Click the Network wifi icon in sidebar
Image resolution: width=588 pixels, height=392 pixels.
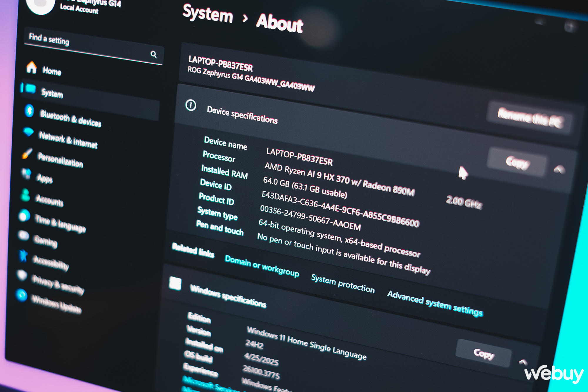(x=28, y=132)
